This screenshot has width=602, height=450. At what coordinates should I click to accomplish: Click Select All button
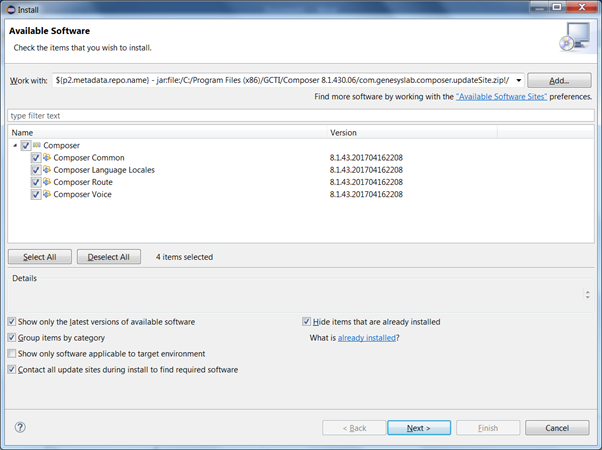pyautogui.click(x=40, y=257)
